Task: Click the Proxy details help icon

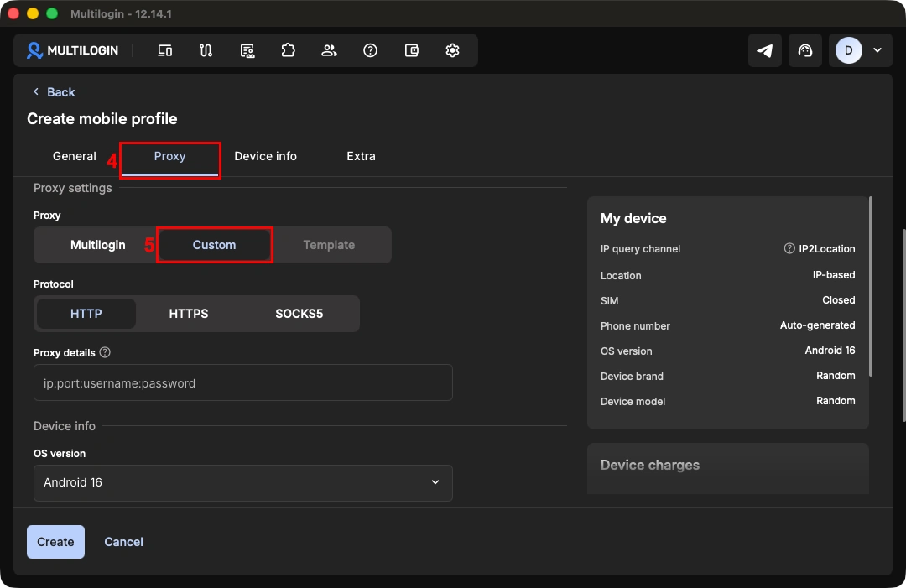Action: tap(105, 352)
